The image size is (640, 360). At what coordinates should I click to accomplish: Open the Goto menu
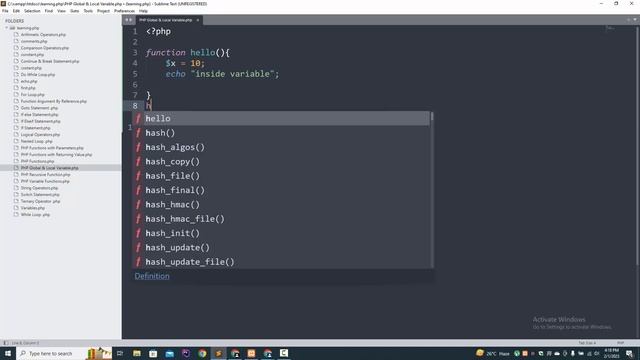[74, 11]
